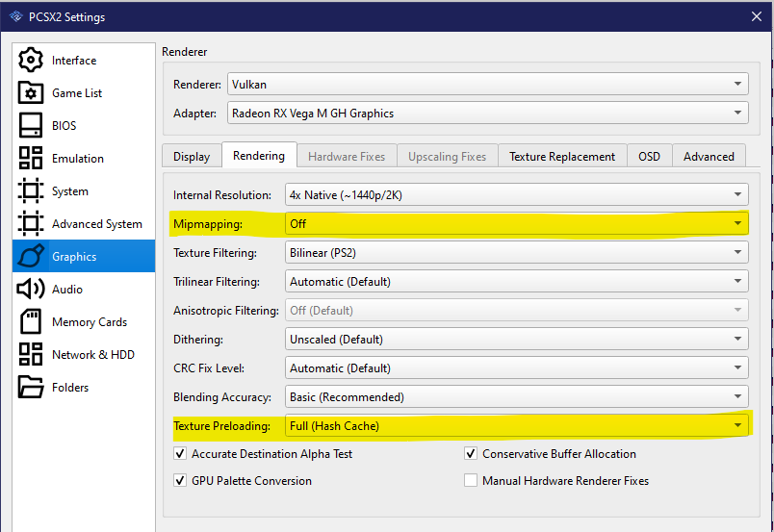The image size is (774, 532).
Task: Click the Renderer group heading
Action: click(x=185, y=52)
